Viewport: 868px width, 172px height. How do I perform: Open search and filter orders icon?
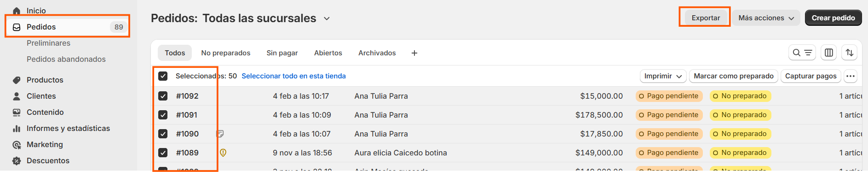coord(802,53)
